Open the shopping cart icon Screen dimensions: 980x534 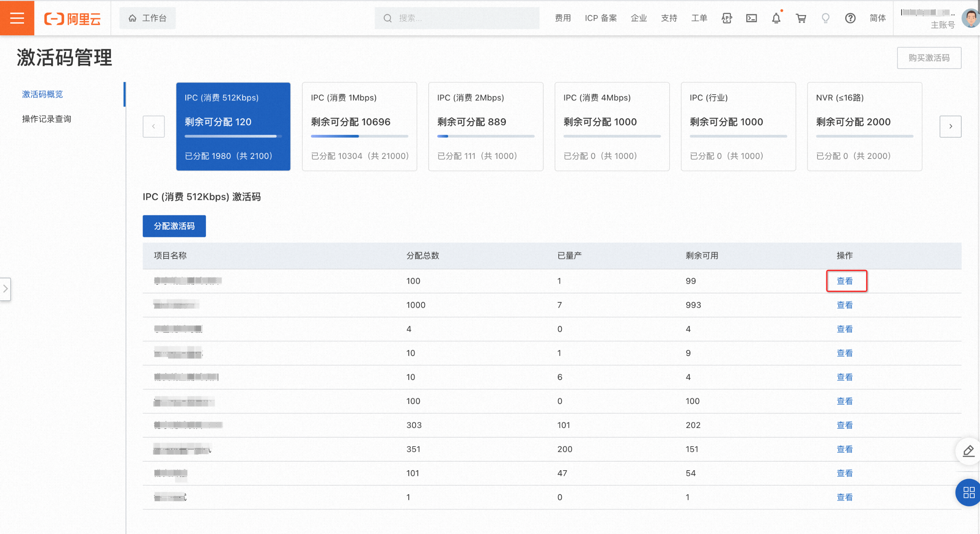(x=801, y=18)
